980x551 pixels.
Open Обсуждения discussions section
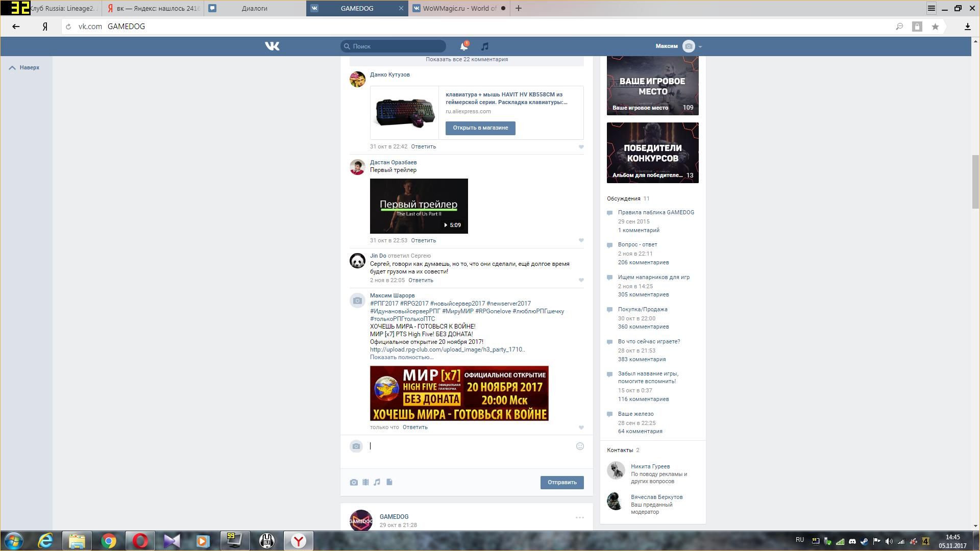(623, 198)
